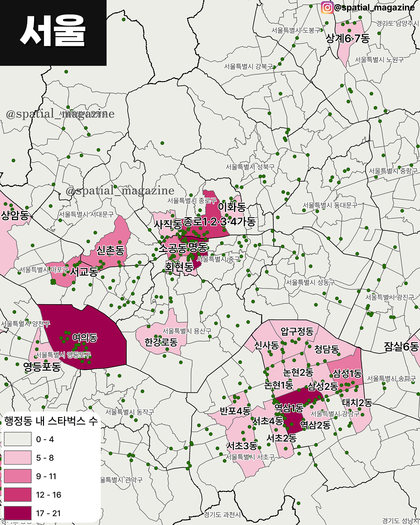Click the 소공동 label
Image resolution: width=420 pixels, height=525 pixels.
173,248
